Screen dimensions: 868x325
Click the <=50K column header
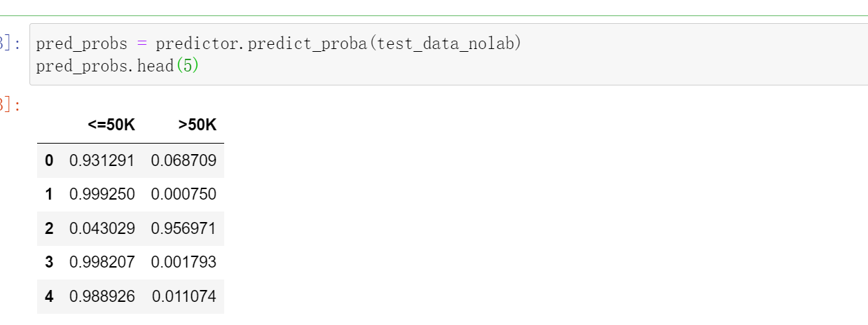pyautogui.click(x=111, y=125)
